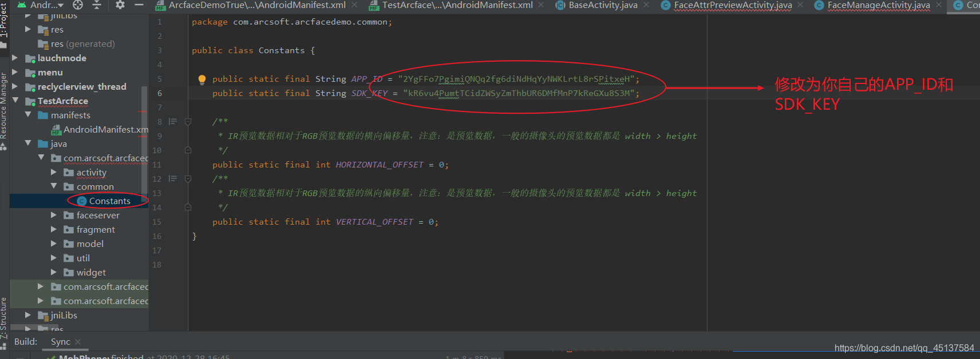
Task: Click the activity package icon
Action: [69, 173]
